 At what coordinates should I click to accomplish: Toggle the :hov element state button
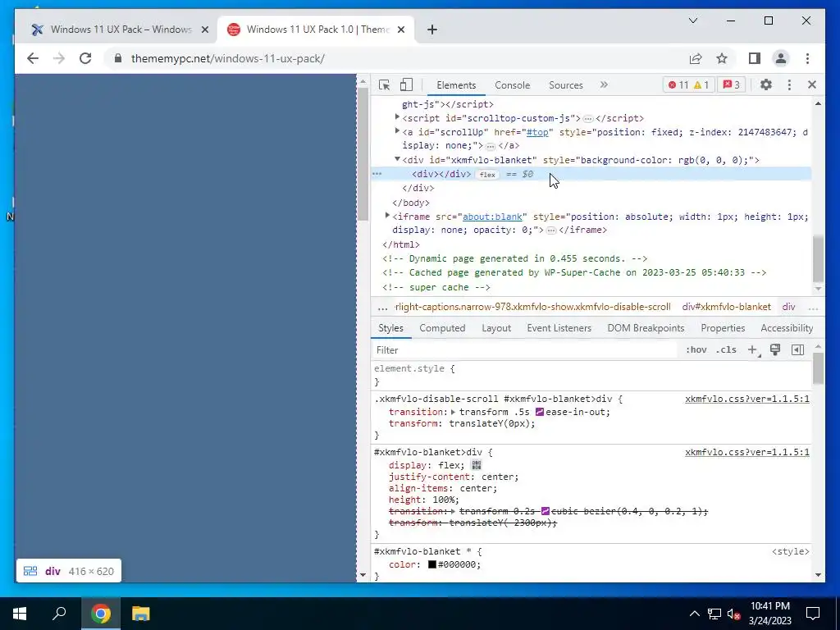click(696, 349)
